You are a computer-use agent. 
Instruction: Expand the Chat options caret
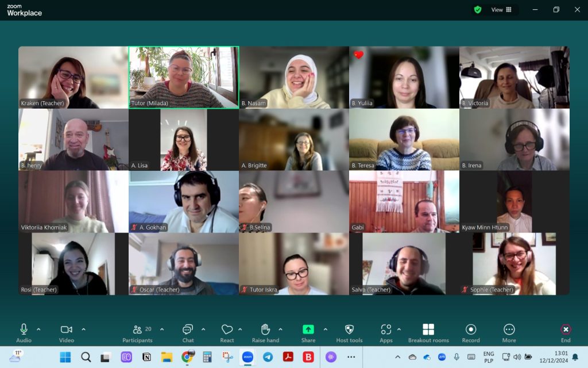[x=203, y=329]
